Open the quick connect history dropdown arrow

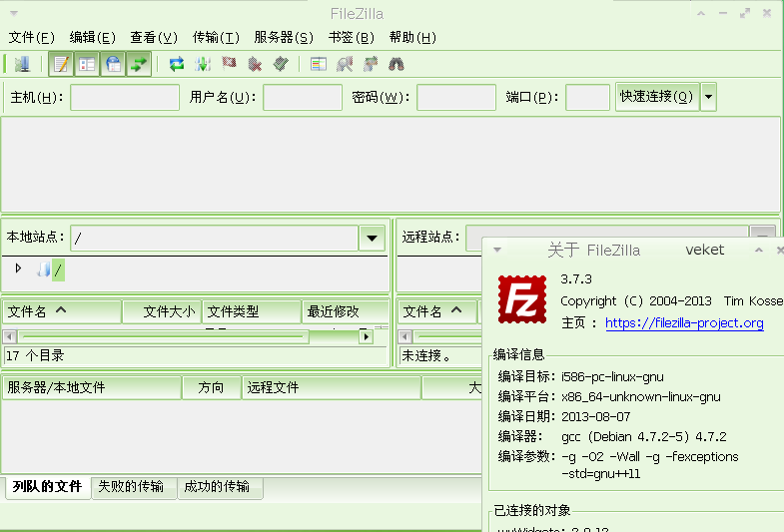[x=708, y=97]
